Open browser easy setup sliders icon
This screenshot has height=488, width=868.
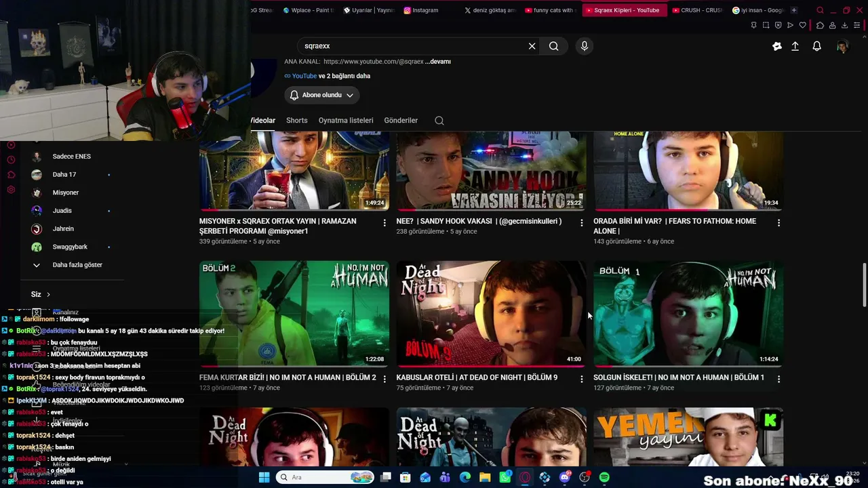click(x=857, y=25)
